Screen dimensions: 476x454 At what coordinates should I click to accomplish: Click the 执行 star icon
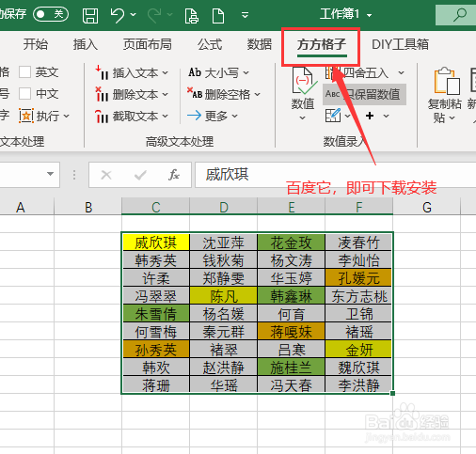coord(26,116)
